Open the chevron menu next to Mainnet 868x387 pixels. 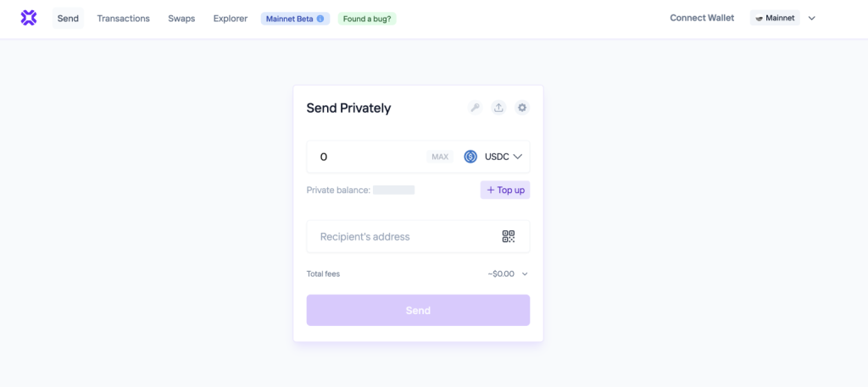(811, 18)
